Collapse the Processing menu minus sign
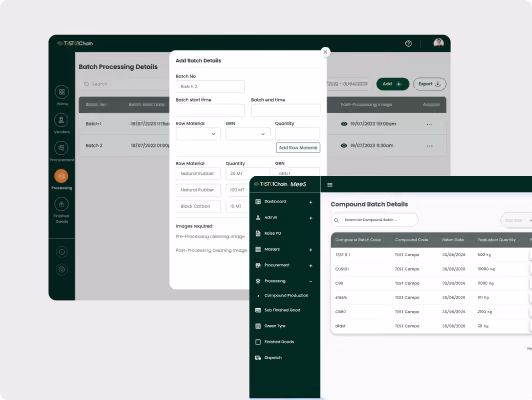This screenshot has width=532, height=400. tap(311, 281)
